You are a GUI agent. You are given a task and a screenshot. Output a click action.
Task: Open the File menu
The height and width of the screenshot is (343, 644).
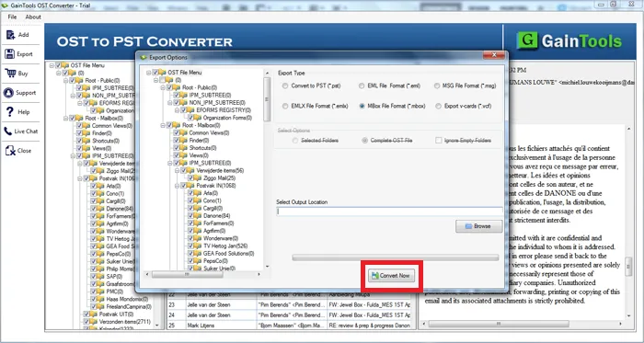[x=12, y=17]
